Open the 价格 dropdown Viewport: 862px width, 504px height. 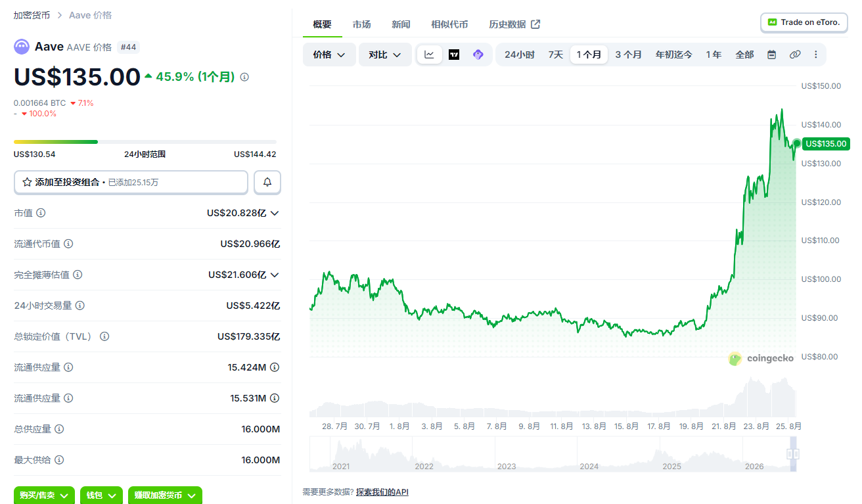coord(329,55)
